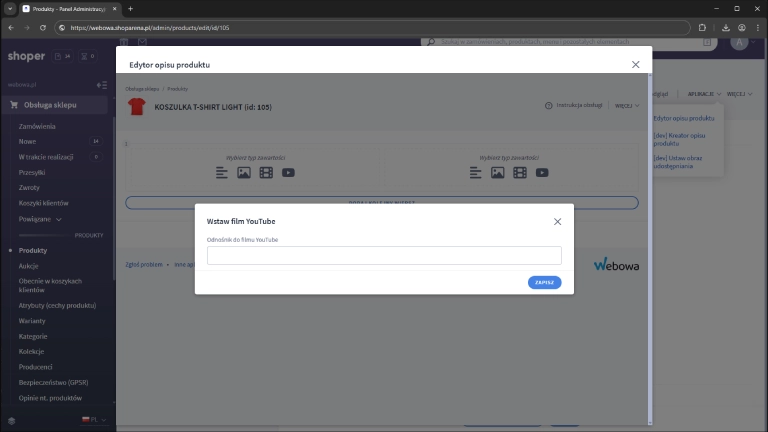The height and width of the screenshot is (432, 768).
Task: Choose the image icon in left column
Action: tap(244, 173)
